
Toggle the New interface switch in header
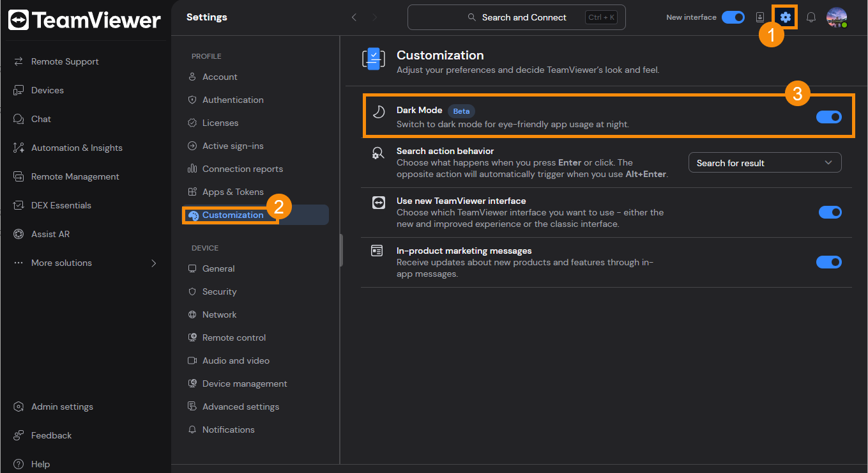[733, 17]
